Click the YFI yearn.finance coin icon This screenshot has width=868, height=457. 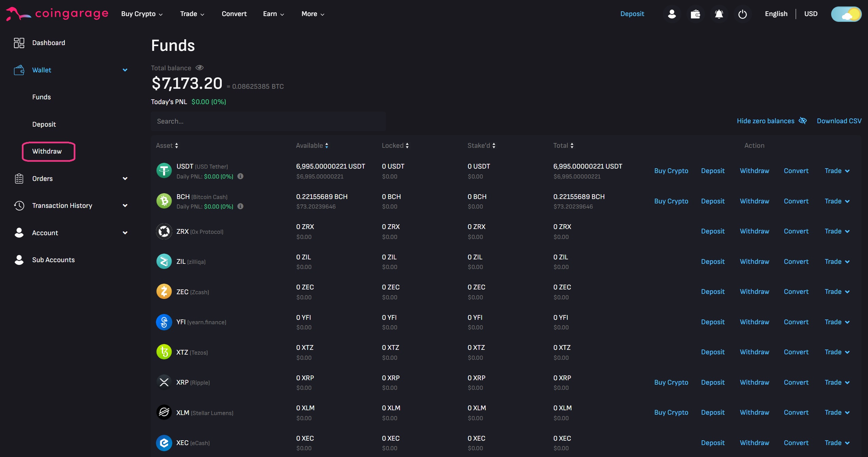(x=164, y=322)
